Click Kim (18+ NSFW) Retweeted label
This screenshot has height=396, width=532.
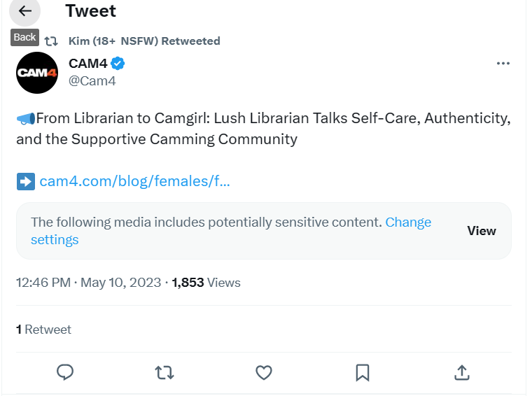point(144,41)
